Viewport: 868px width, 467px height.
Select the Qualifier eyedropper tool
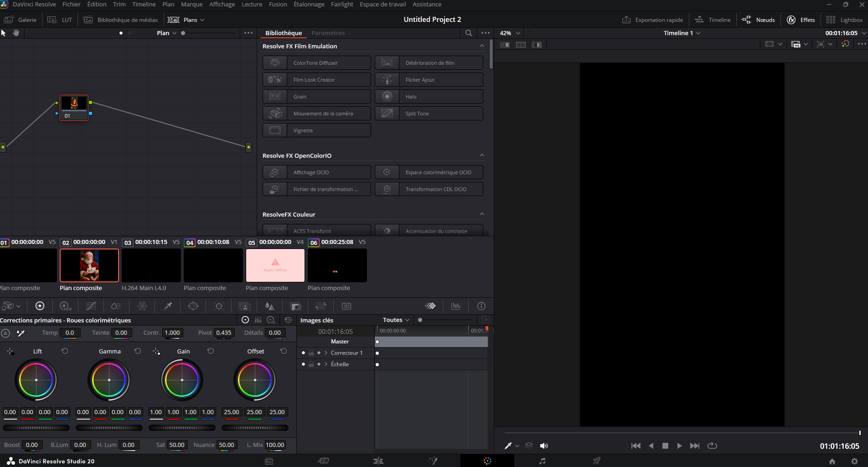pyautogui.click(x=168, y=306)
